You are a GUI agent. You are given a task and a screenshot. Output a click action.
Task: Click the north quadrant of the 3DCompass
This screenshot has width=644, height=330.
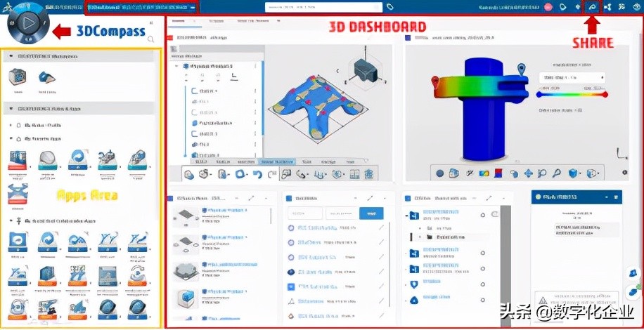click(28, 8)
